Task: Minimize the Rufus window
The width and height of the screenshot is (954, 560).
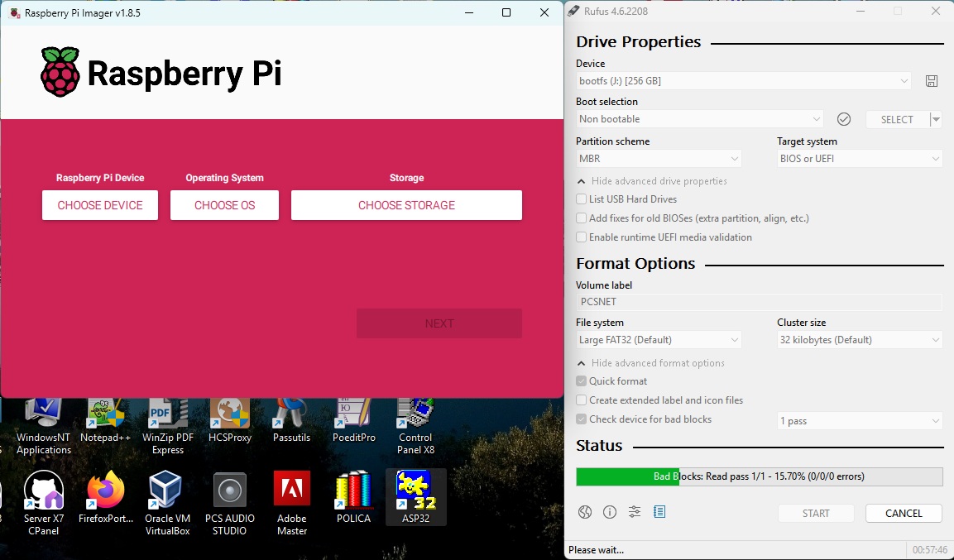Action: tap(861, 11)
